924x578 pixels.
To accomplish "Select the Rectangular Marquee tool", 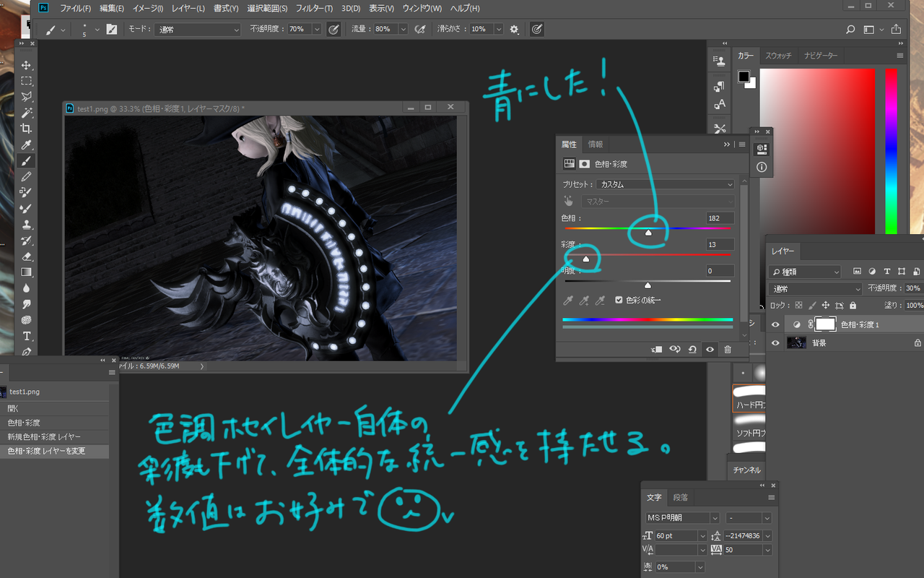I will 27,81.
